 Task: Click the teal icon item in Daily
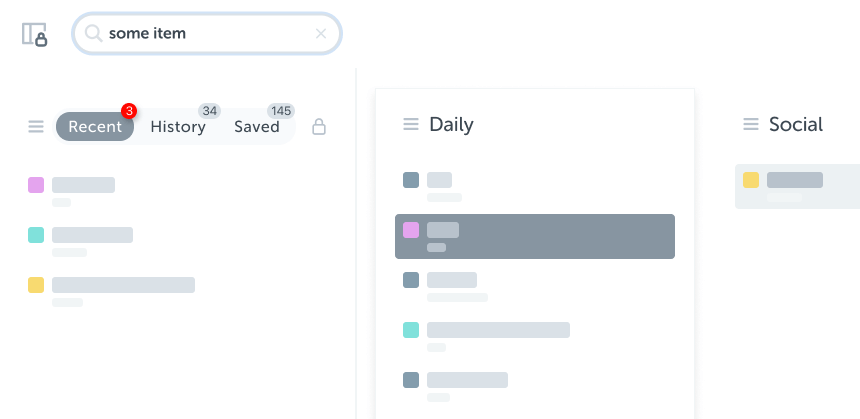[498, 330]
